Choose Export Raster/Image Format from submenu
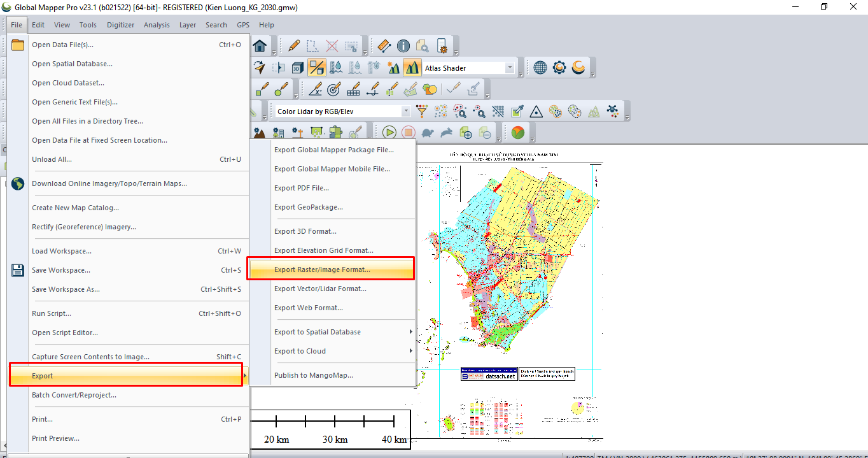This screenshot has height=458, width=868. pos(322,269)
